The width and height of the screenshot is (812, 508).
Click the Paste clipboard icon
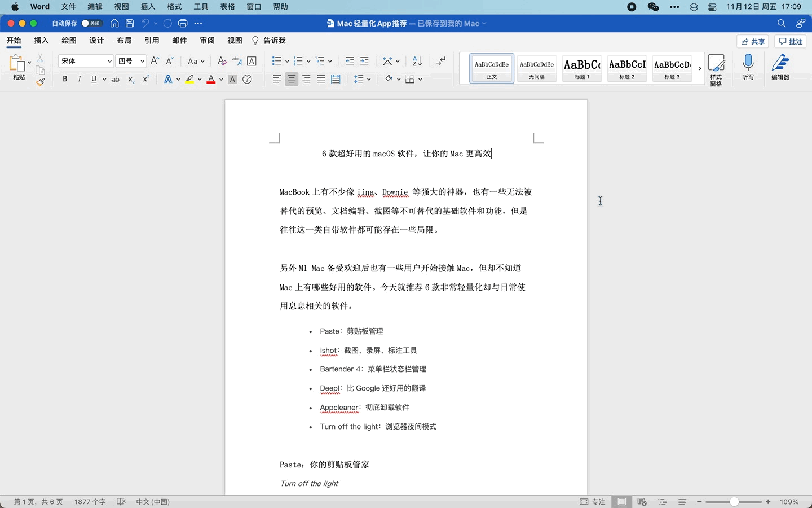(17, 63)
